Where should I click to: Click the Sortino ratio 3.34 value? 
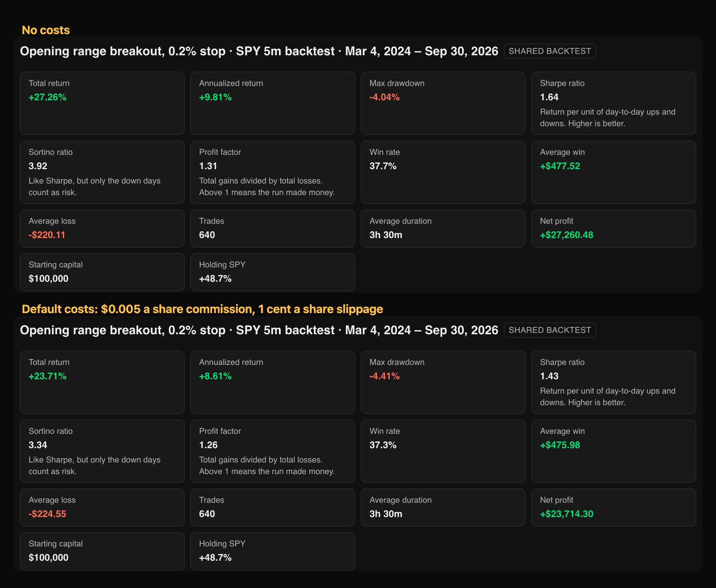tap(38, 445)
